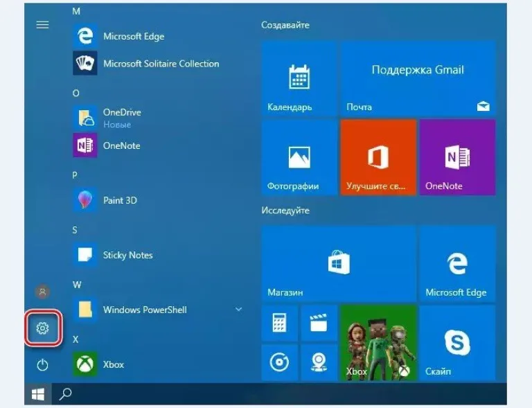
Task: Click the taskbar search magnifier
Action: pos(65,394)
